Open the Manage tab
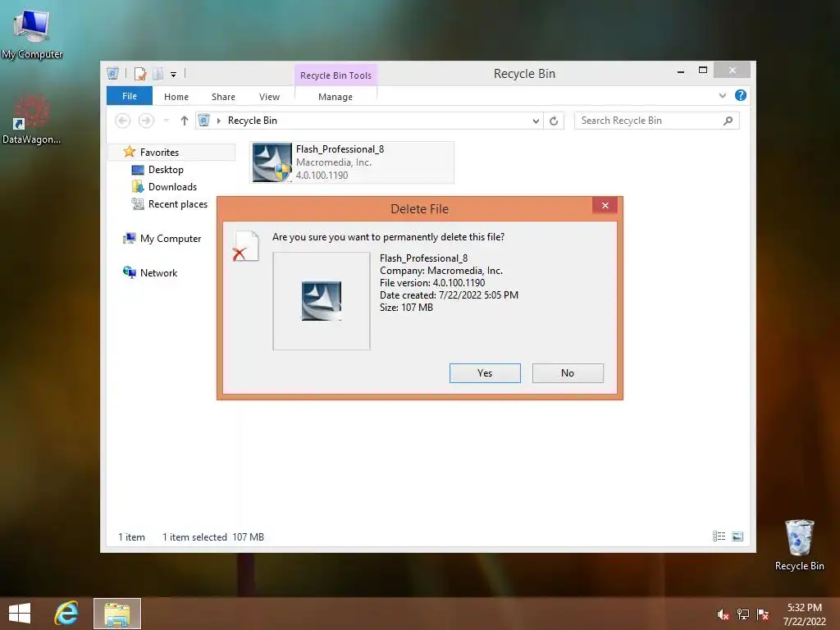 pos(336,97)
